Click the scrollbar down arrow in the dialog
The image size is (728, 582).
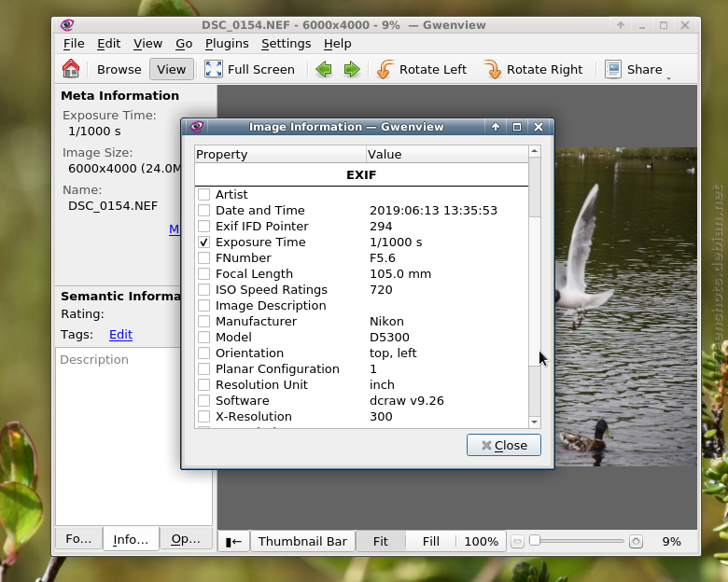pyautogui.click(x=535, y=422)
